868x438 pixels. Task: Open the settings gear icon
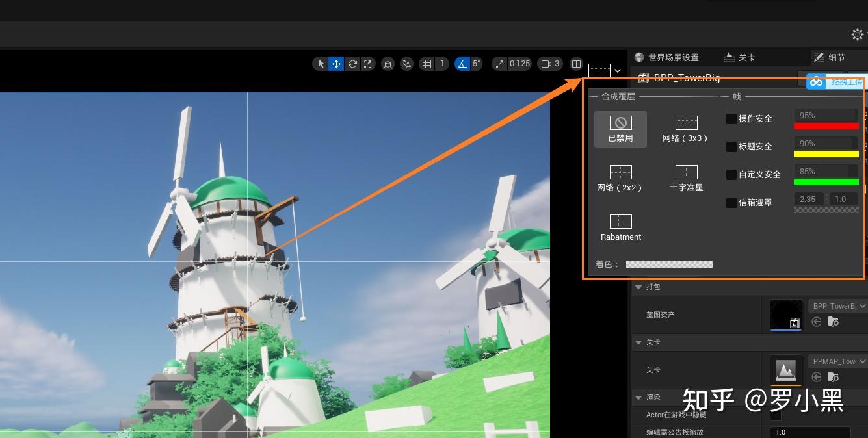tap(858, 34)
